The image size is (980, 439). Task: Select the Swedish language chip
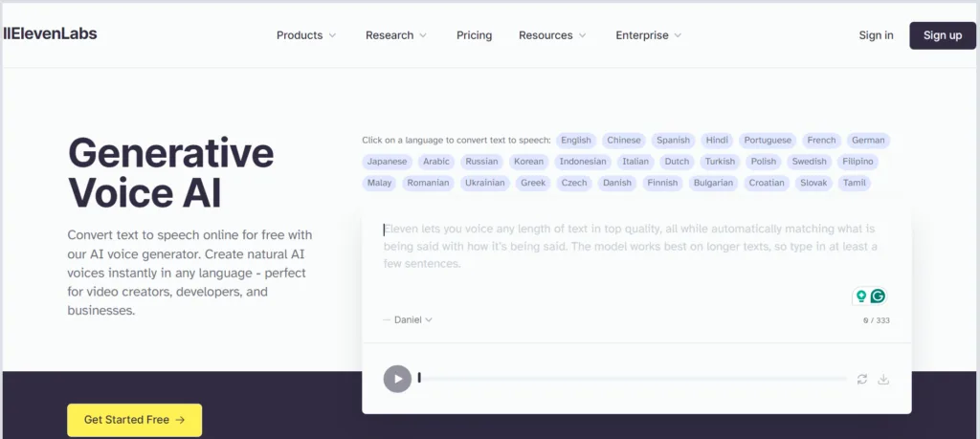tap(810, 162)
